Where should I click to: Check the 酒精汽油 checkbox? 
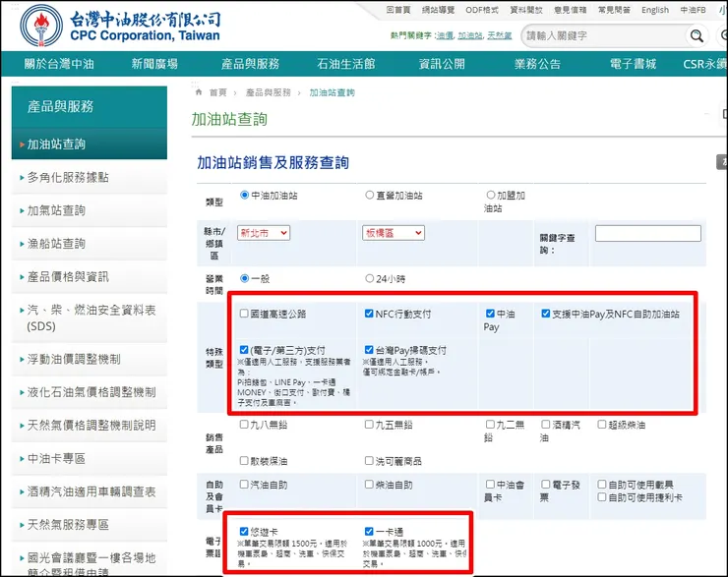[546, 424]
